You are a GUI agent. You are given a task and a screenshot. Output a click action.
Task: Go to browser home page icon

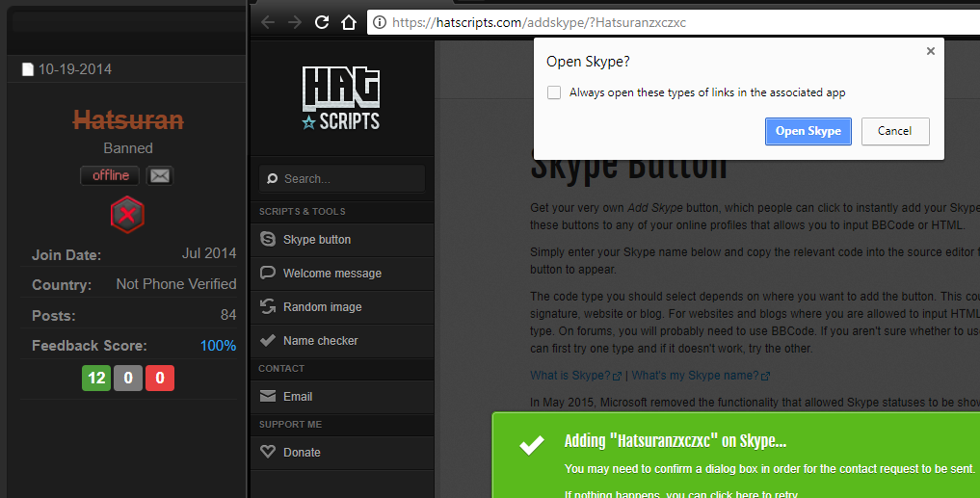tap(349, 22)
